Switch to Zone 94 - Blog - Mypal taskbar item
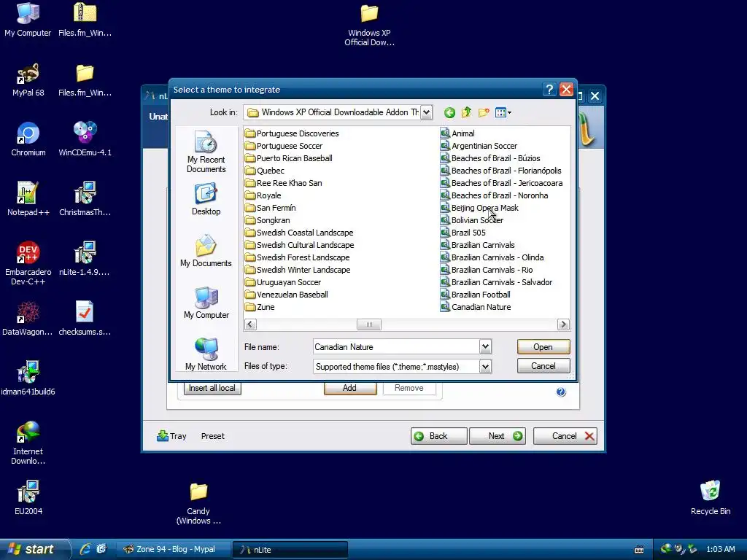This screenshot has width=747, height=560. 174,550
